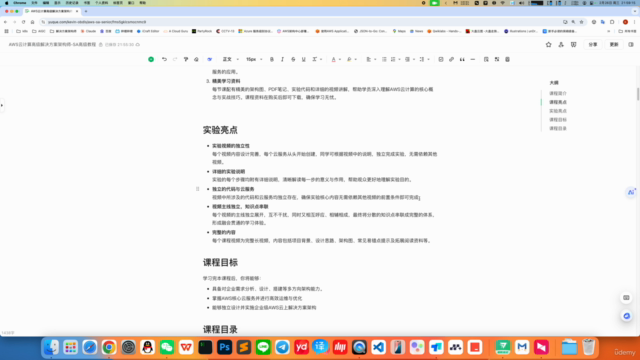640x360 pixels.
Task: Expand the highlight color dropdown arrow
Action: [356, 60]
